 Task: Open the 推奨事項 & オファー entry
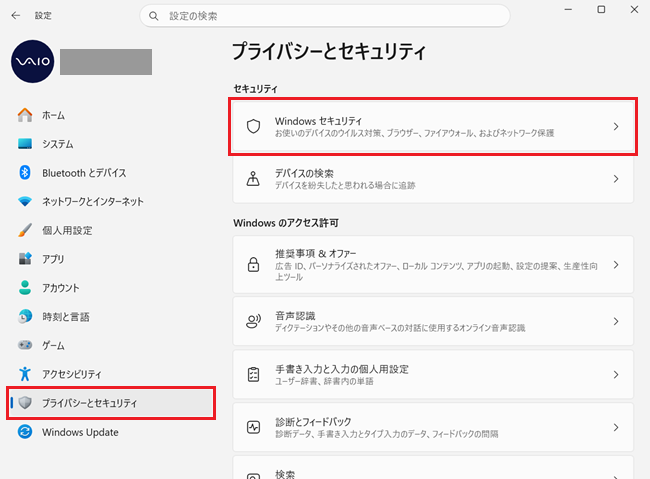433,265
